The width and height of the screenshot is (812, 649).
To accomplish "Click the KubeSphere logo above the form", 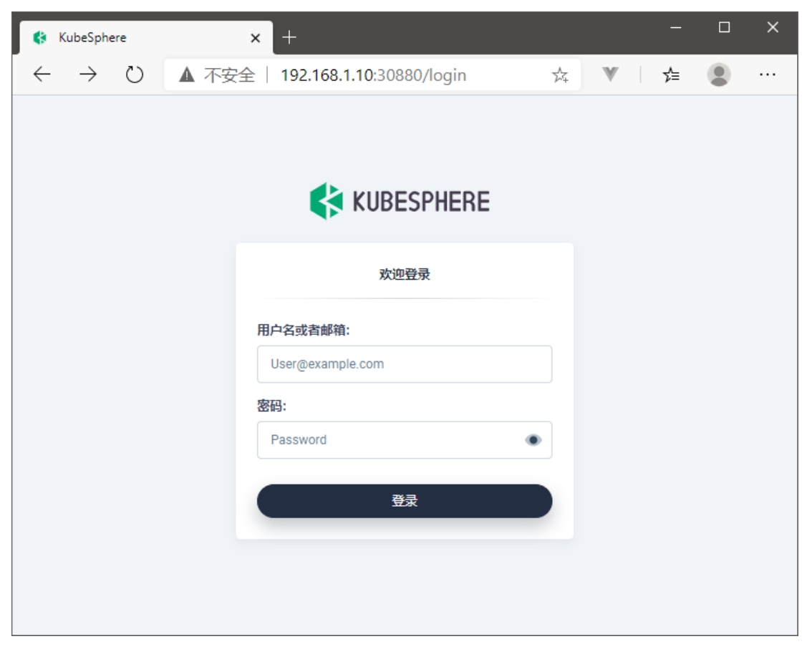I will click(400, 201).
